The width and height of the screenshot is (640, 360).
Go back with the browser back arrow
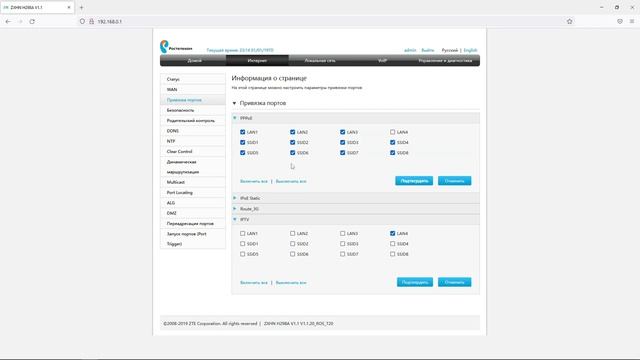[x=8, y=21]
